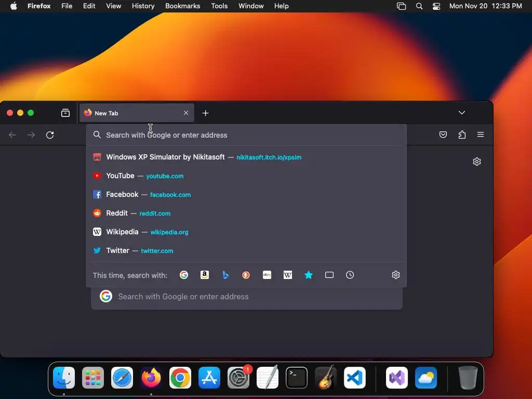532x399 pixels.
Task: Launch Terminal from the Dock
Action: (297, 378)
